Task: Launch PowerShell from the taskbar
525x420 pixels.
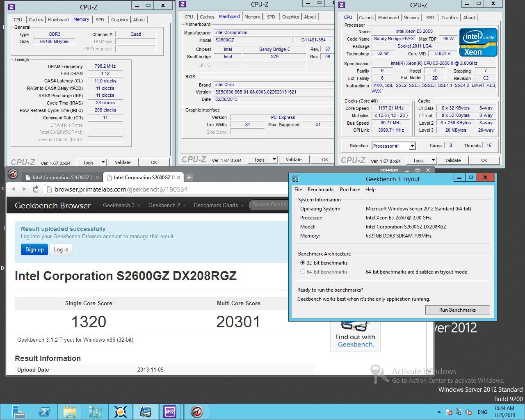Action: [x=44, y=411]
